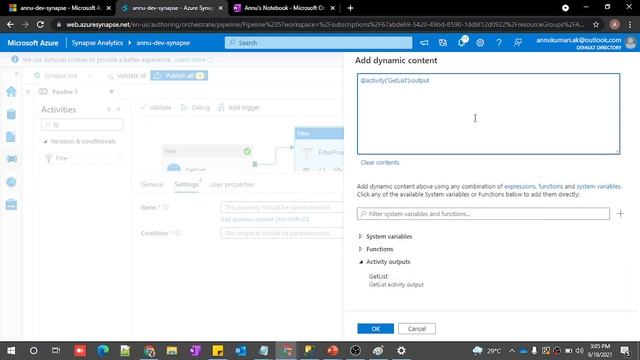Select the Pipeline 5 tab
The height and width of the screenshot is (360, 640).
pos(64,91)
